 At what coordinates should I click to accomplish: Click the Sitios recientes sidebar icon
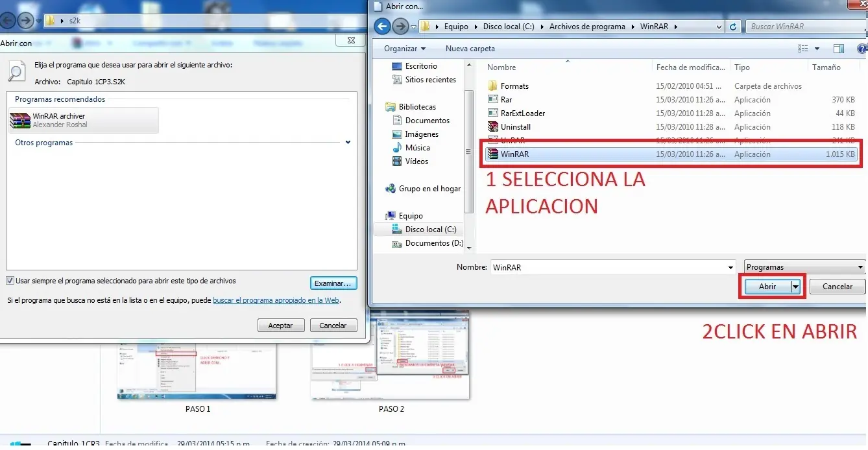click(397, 80)
